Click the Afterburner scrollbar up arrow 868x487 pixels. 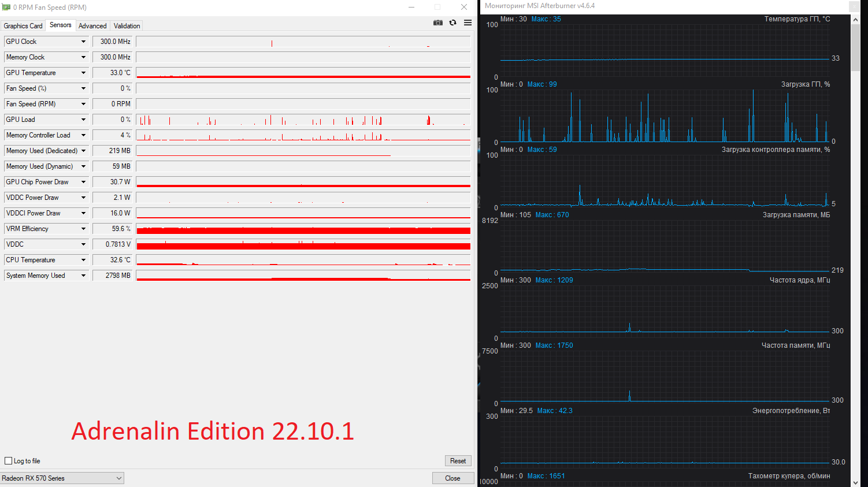[855, 19]
